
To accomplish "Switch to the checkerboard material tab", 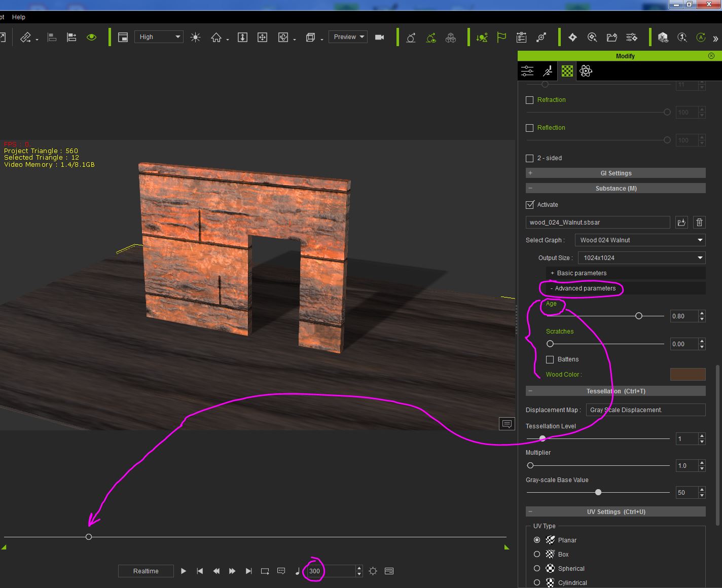I will [x=567, y=71].
